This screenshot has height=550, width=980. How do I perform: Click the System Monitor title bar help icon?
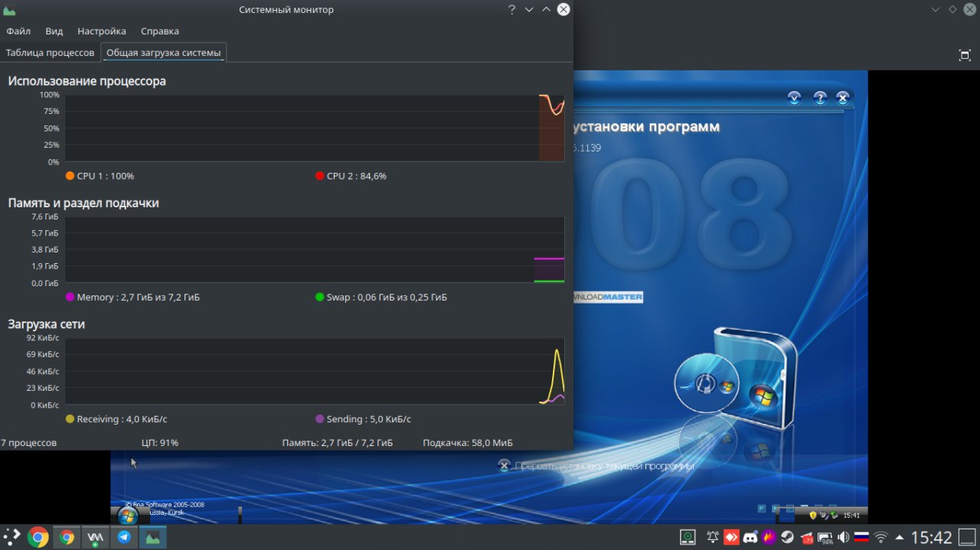511,9
